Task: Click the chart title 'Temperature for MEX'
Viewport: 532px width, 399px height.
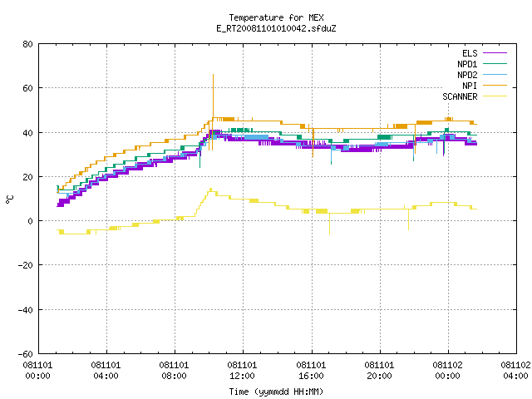Action: pos(276,17)
